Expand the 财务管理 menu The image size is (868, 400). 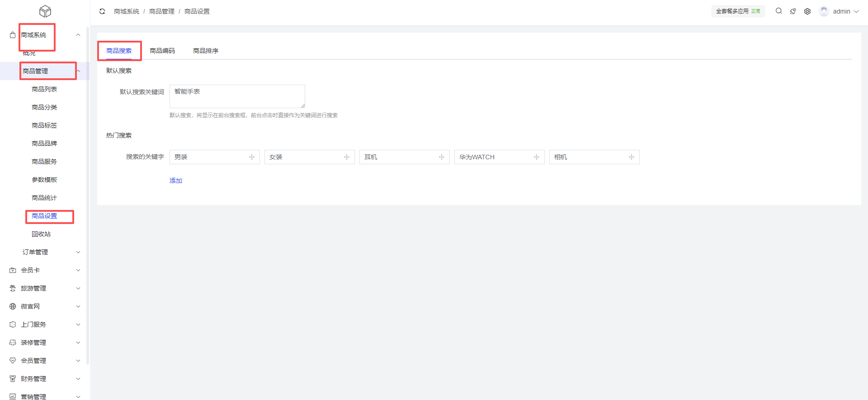point(78,379)
